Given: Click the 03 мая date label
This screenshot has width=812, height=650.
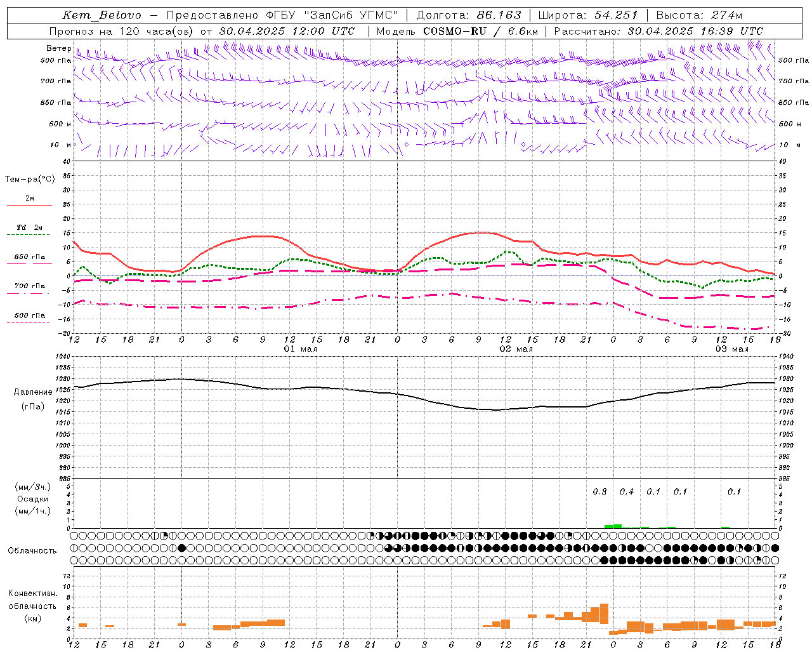Looking at the screenshot, I should [732, 349].
